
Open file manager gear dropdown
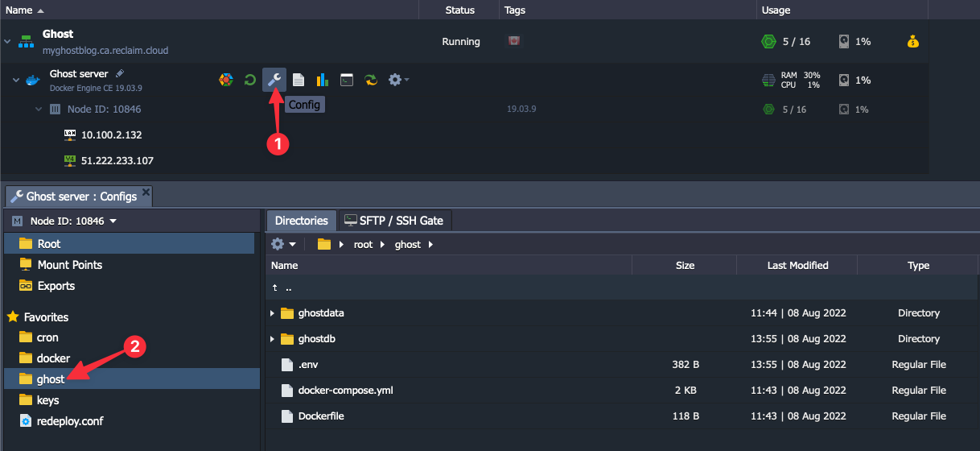(283, 244)
